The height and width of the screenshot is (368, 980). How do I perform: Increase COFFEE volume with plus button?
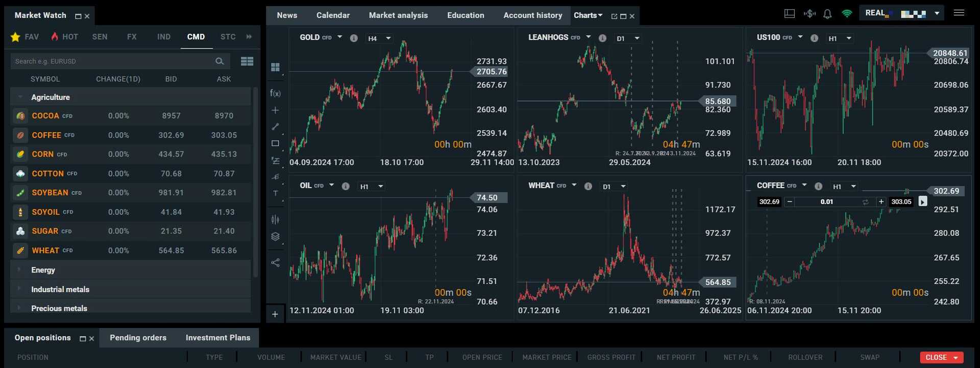click(x=881, y=202)
